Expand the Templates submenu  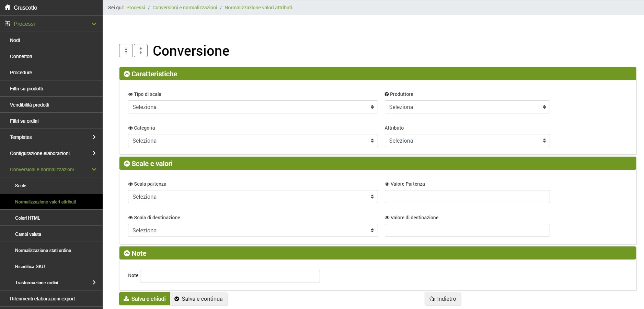[51, 137]
